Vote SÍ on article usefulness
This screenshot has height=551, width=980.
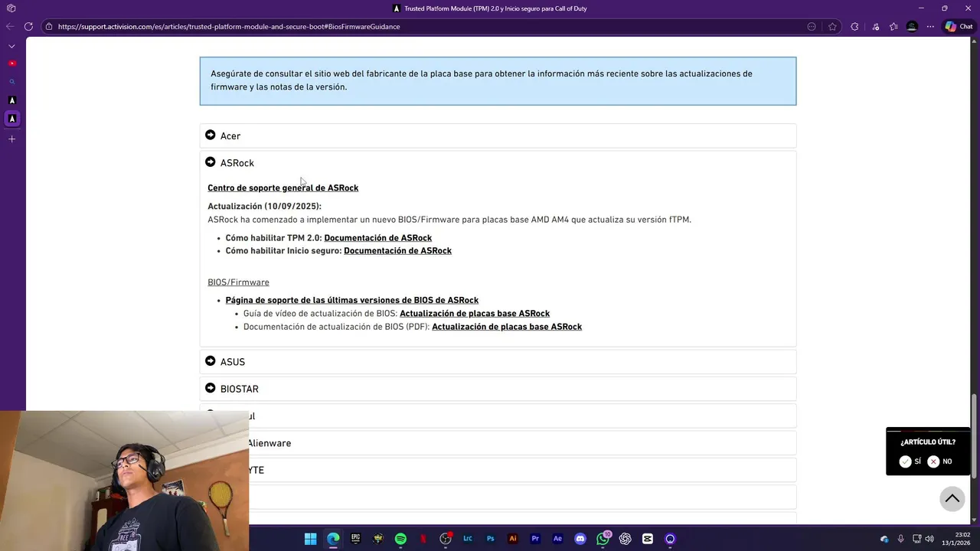[x=910, y=461]
